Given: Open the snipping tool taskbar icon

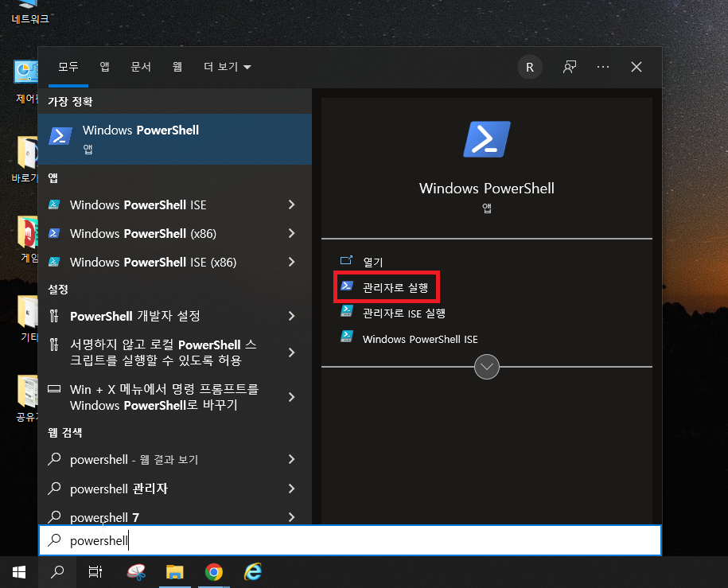Looking at the screenshot, I should point(136,572).
